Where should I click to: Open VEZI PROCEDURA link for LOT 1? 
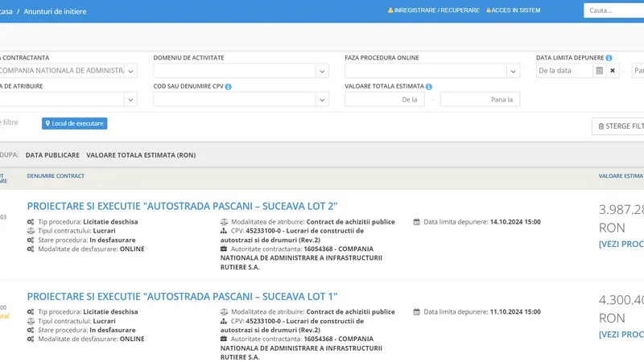[x=621, y=334]
